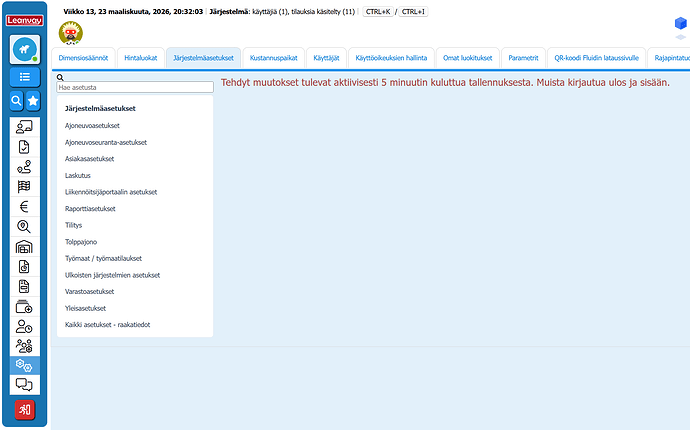Click the user avatar with sunglasses

pos(70,33)
